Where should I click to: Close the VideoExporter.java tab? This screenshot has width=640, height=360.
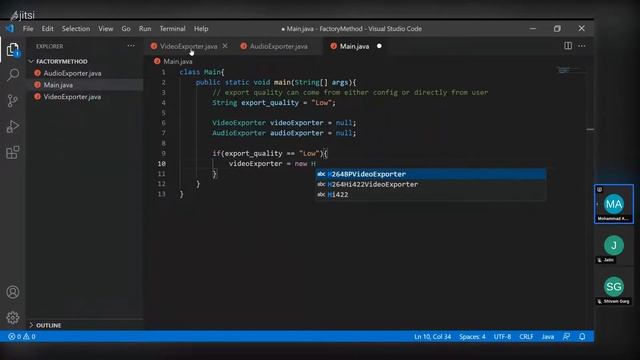(x=225, y=46)
